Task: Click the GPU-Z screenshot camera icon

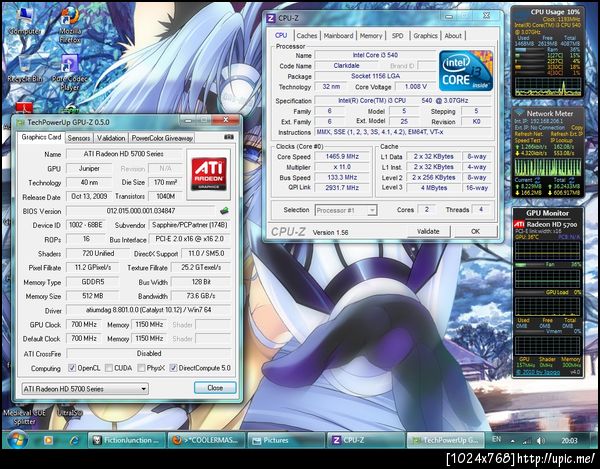Action: (228, 137)
